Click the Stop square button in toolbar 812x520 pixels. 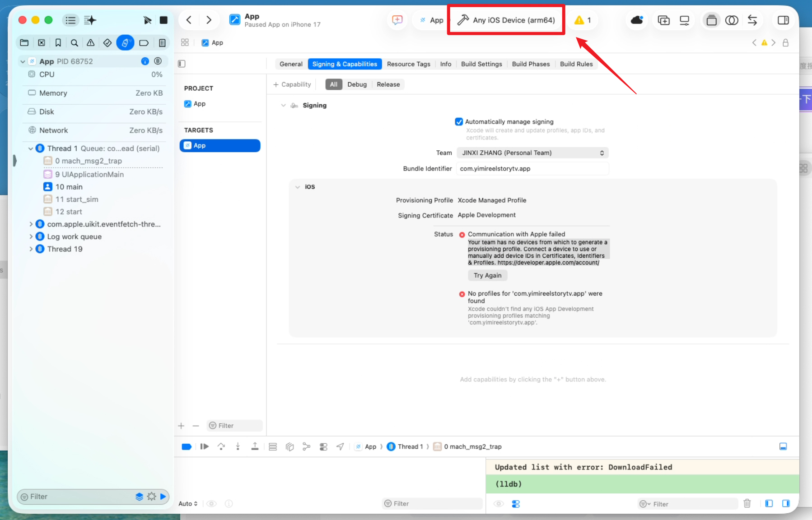(x=163, y=20)
